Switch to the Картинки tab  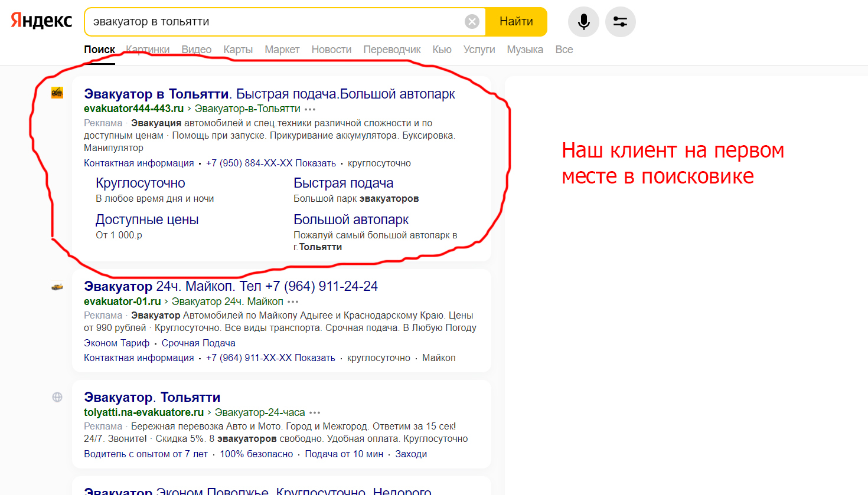tap(148, 50)
